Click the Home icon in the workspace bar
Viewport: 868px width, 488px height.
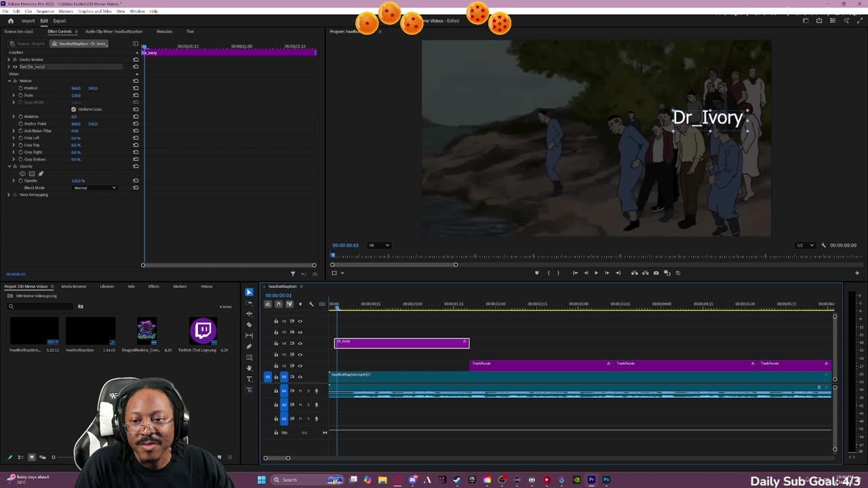point(10,21)
